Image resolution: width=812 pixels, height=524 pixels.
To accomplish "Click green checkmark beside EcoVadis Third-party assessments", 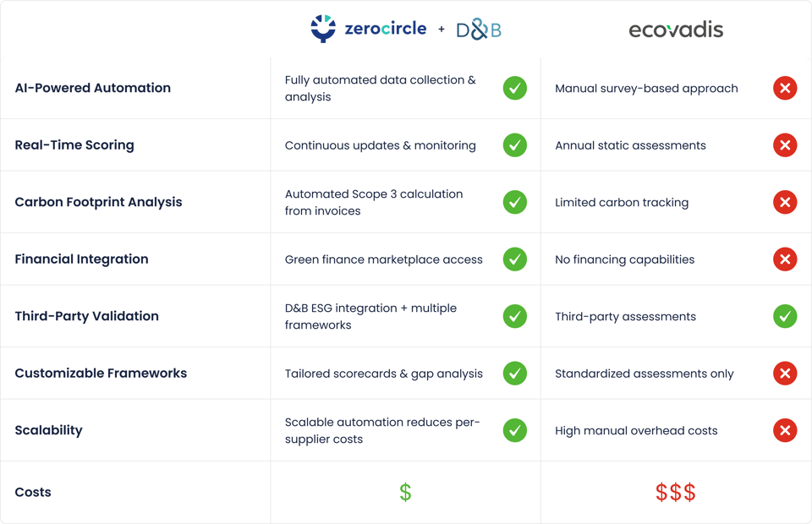I will tap(785, 316).
